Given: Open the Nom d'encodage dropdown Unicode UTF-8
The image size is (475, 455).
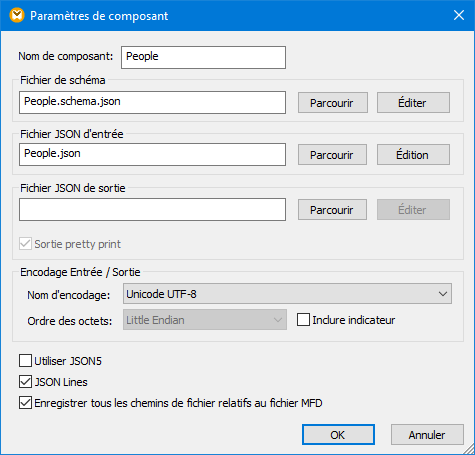Looking at the screenshot, I should pos(287,294).
